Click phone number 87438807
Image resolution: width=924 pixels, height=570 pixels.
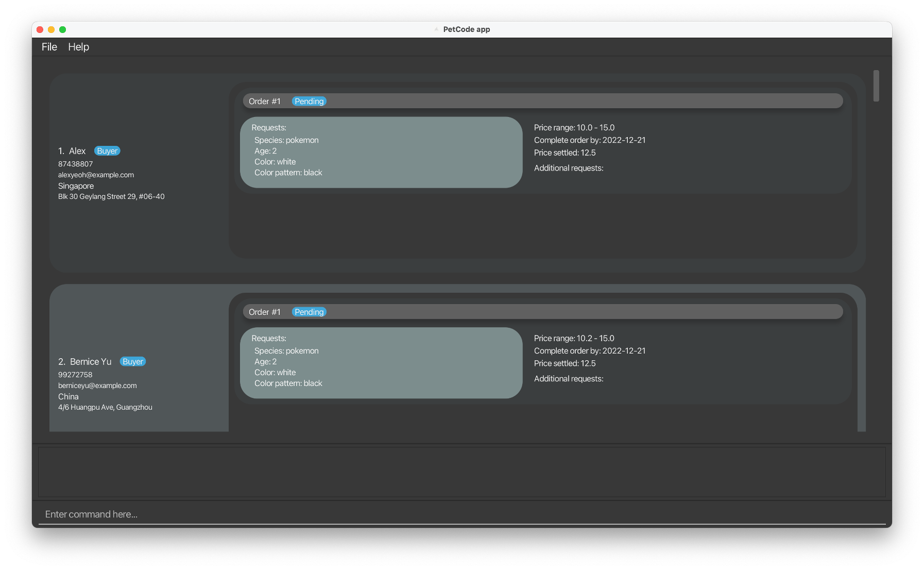[x=76, y=164]
